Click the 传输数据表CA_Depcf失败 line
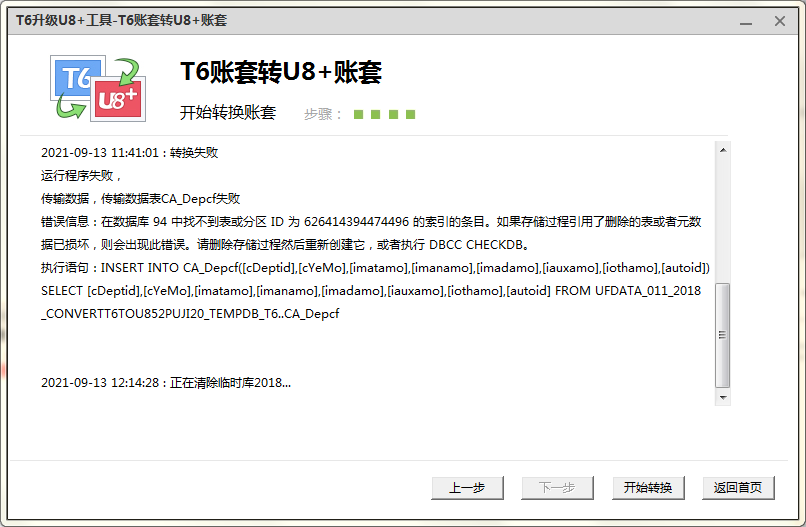Image resolution: width=806 pixels, height=527 pixels. pos(140,199)
